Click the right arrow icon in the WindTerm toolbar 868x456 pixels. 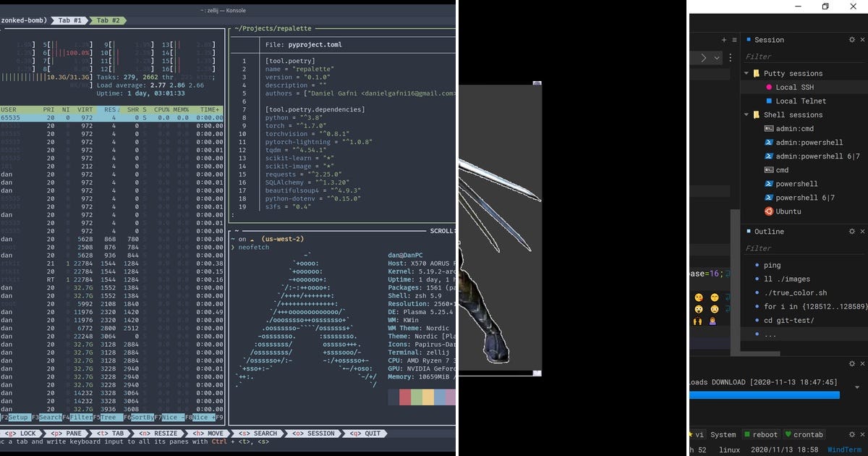coord(703,57)
